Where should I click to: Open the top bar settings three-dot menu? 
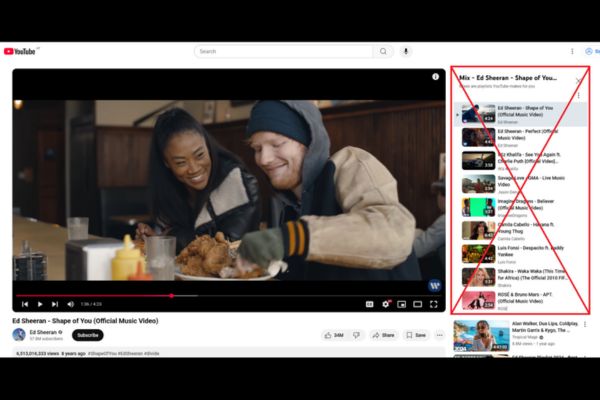pos(572,51)
